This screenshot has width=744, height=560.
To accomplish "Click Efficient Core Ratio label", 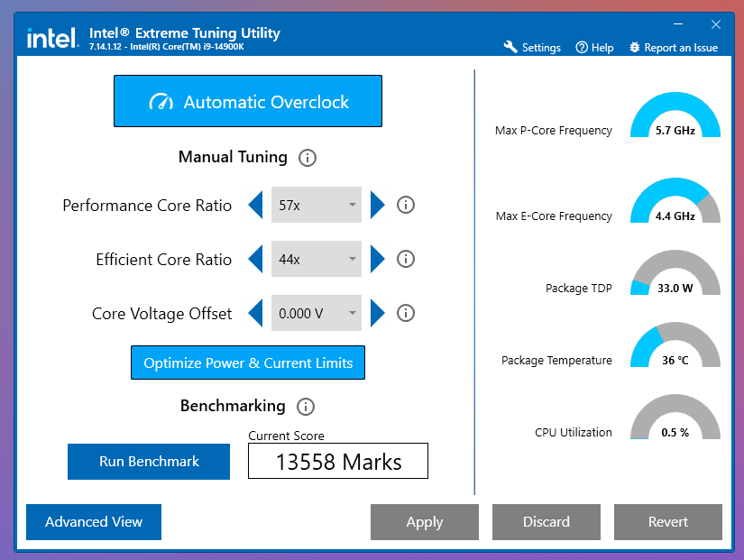I will click(x=164, y=260).
